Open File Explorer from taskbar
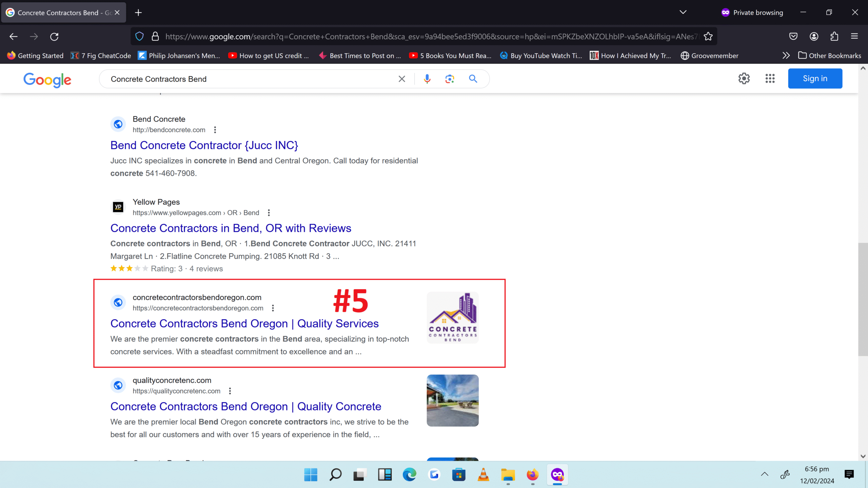The width and height of the screenshot is (868, 488). (x=508, y=474)
